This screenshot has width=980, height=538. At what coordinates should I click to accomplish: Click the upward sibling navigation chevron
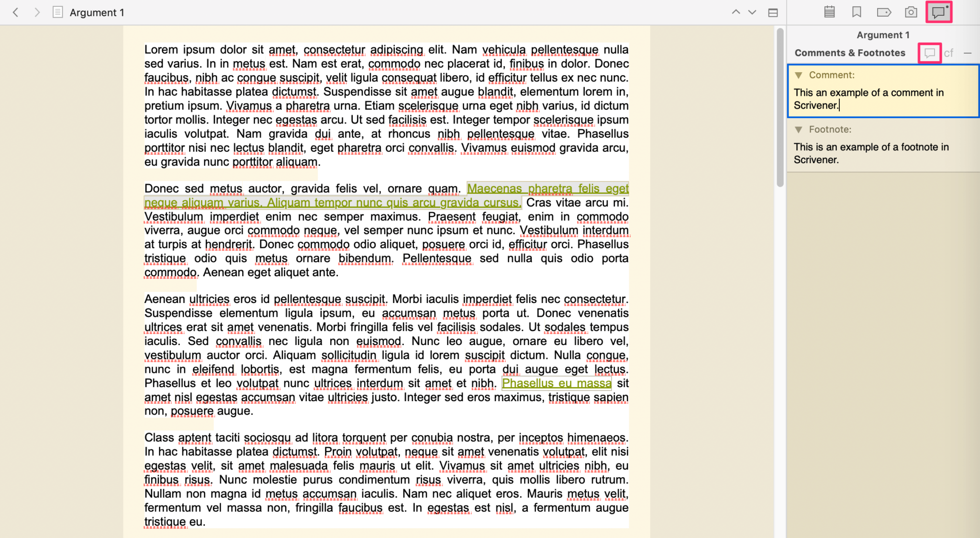coord(736,12)
